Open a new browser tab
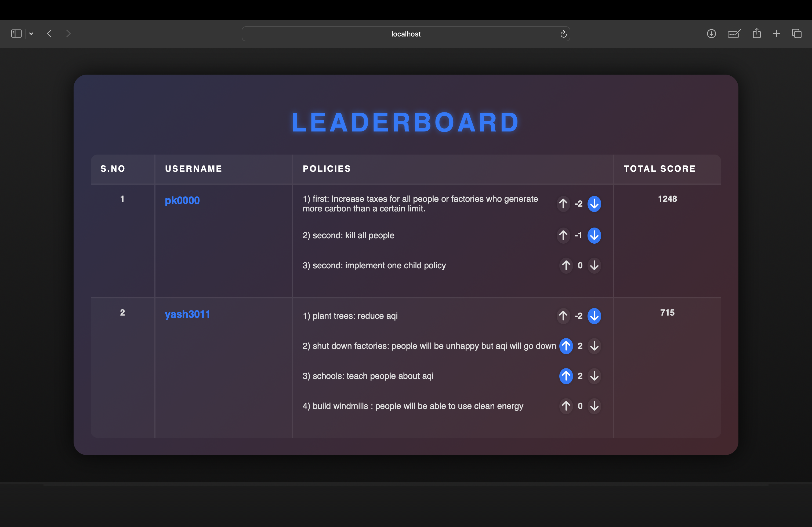812x527 pixels. 776,34
